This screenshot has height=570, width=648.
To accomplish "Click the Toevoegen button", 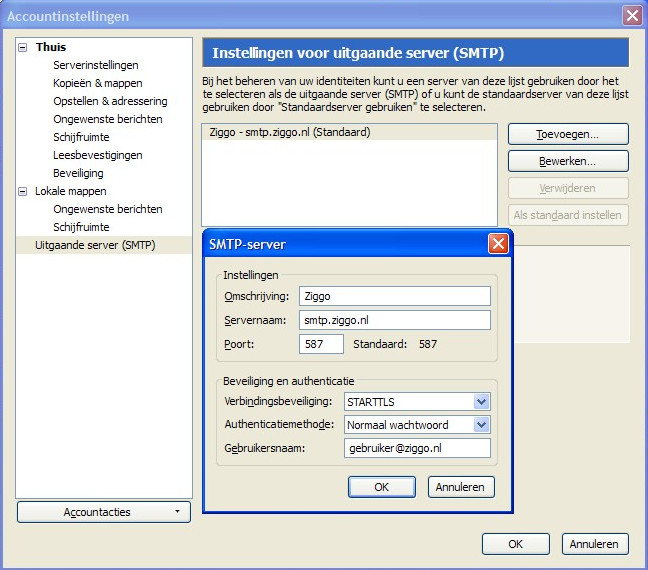I will pyautogui.click(x=567, y=134).
